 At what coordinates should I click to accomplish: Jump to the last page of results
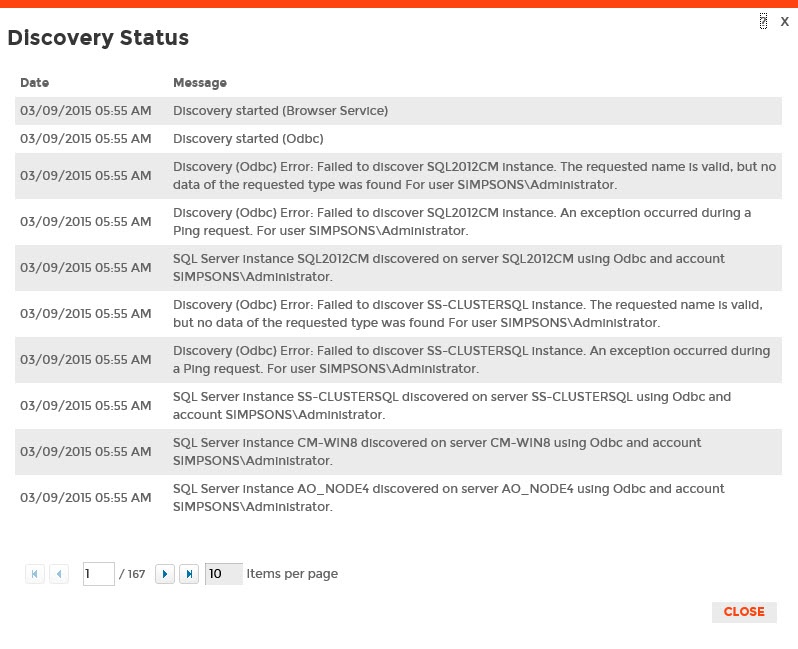(x=189, y=574)
